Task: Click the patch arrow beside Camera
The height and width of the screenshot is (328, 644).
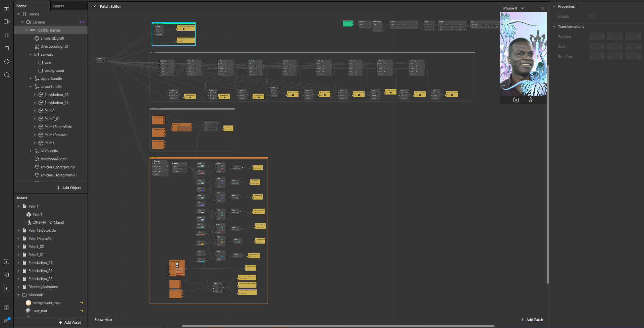Action: (82, 22)
